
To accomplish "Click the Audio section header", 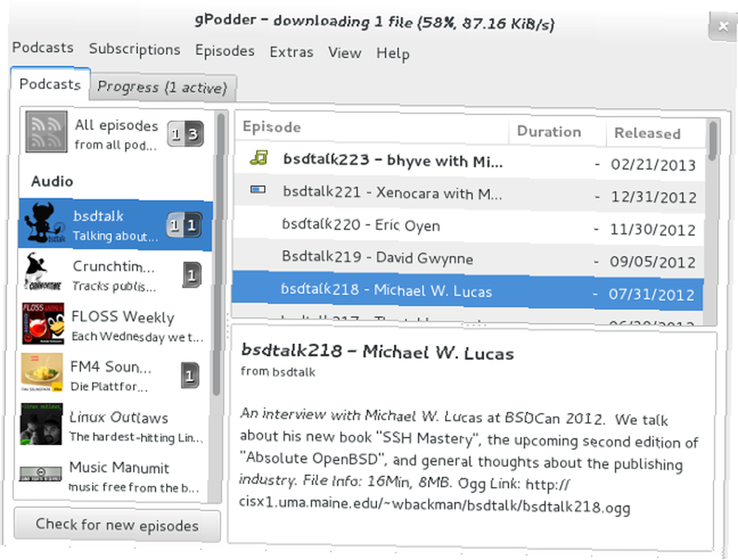I will click(52, 181).
